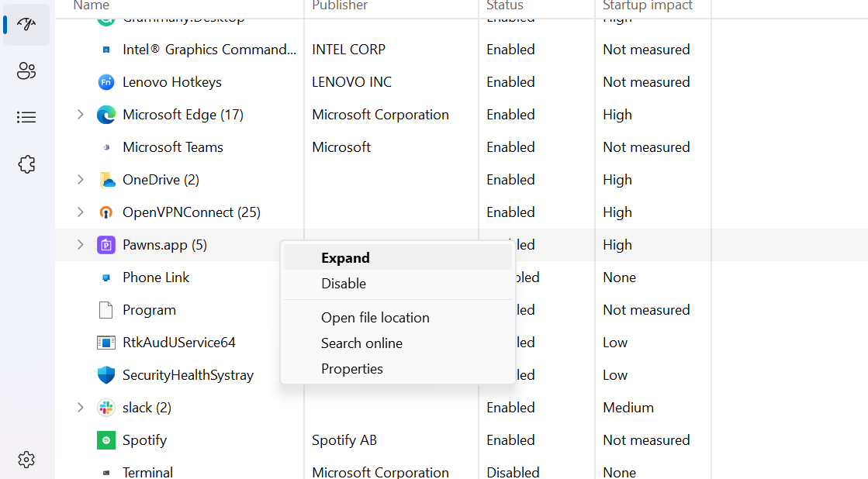Open the Details list sidebar icon

tap(26, 117)
